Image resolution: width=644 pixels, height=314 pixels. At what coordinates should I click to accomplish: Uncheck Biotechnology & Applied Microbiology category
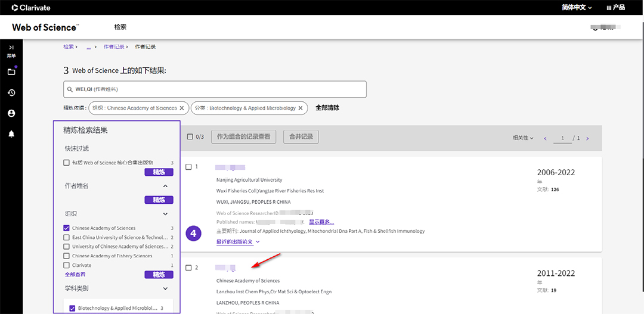73,308
